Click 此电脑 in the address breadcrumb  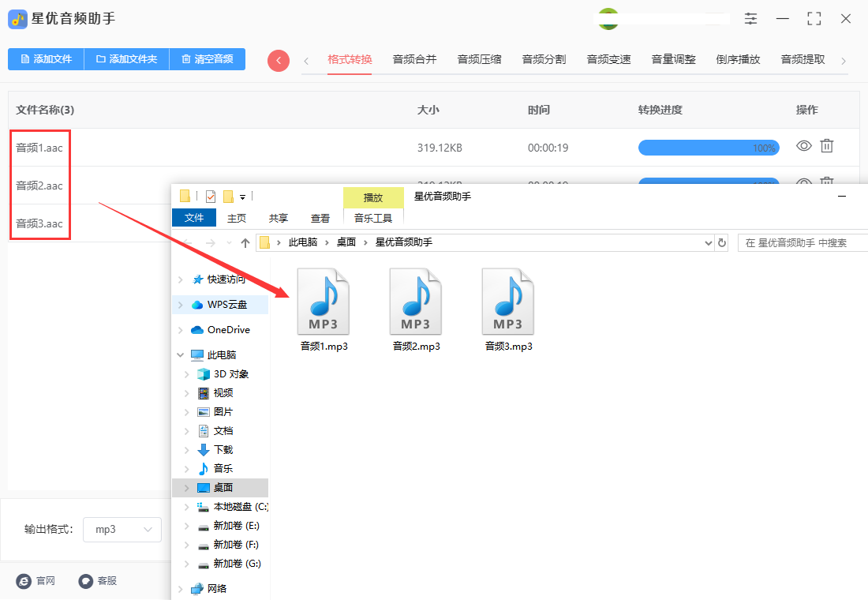coord(303,242)
